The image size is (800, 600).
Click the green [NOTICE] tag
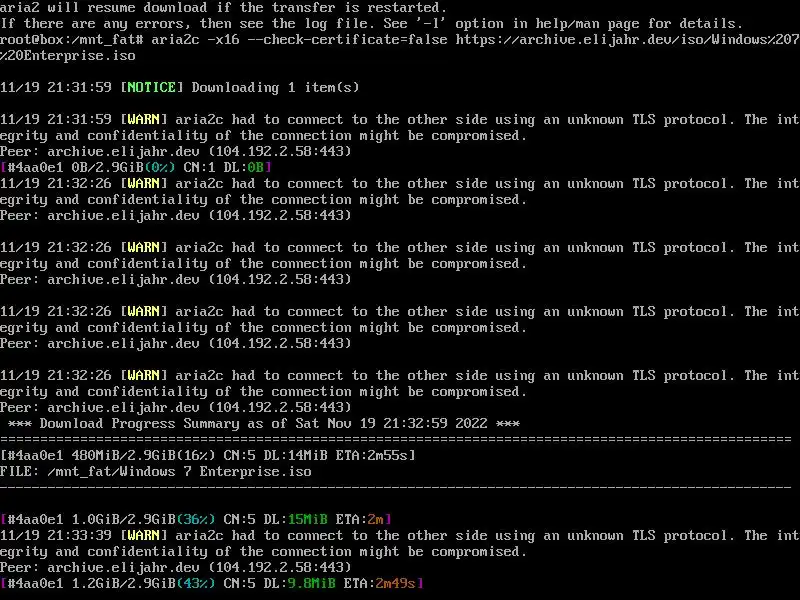click(152, 88)
